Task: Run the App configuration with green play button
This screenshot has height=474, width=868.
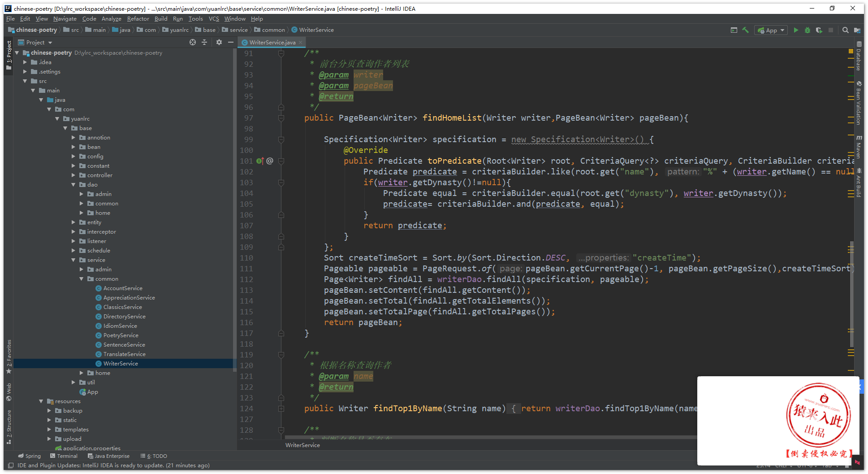Action: (796, 30)
